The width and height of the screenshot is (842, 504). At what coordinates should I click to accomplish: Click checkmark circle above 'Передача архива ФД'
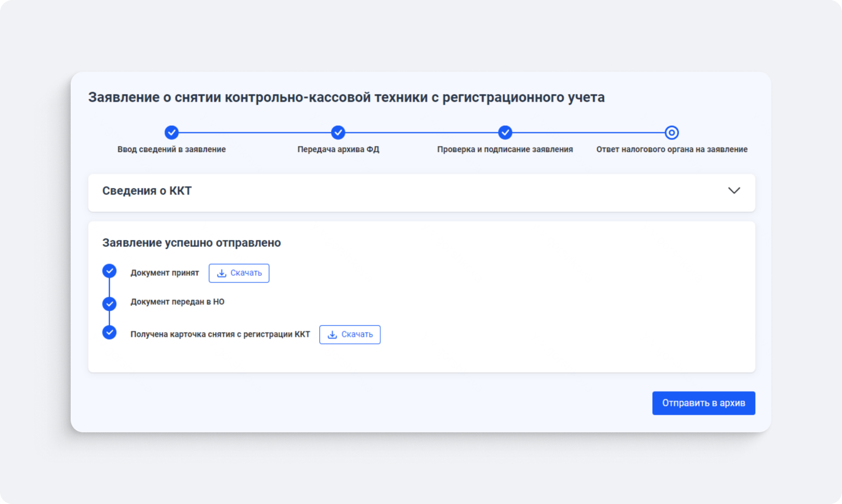coord(338,132)
